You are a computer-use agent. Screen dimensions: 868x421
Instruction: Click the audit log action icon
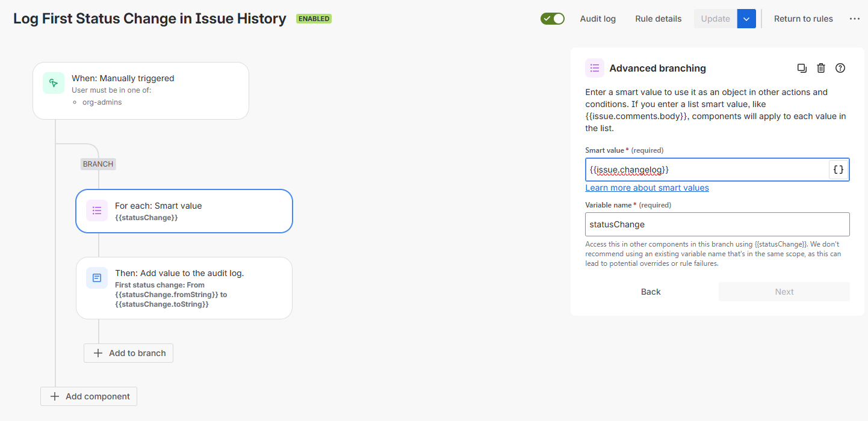[97, 278]
